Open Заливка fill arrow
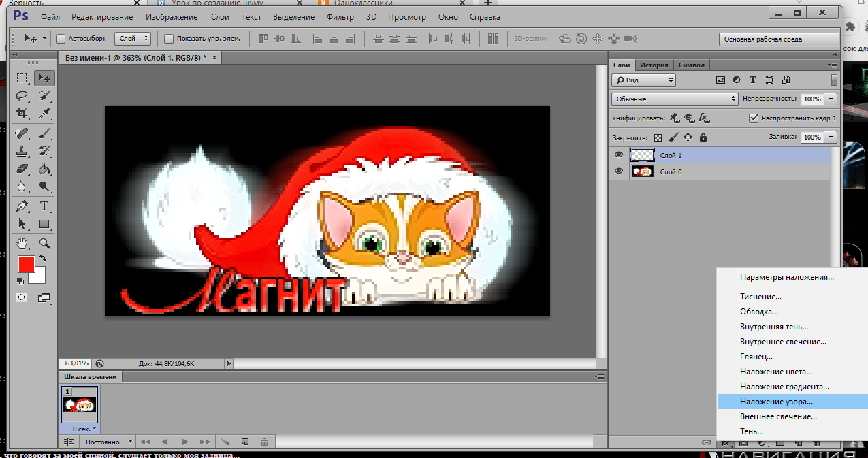The height and width of the screenshot is (458, 868). coord(831,137)
